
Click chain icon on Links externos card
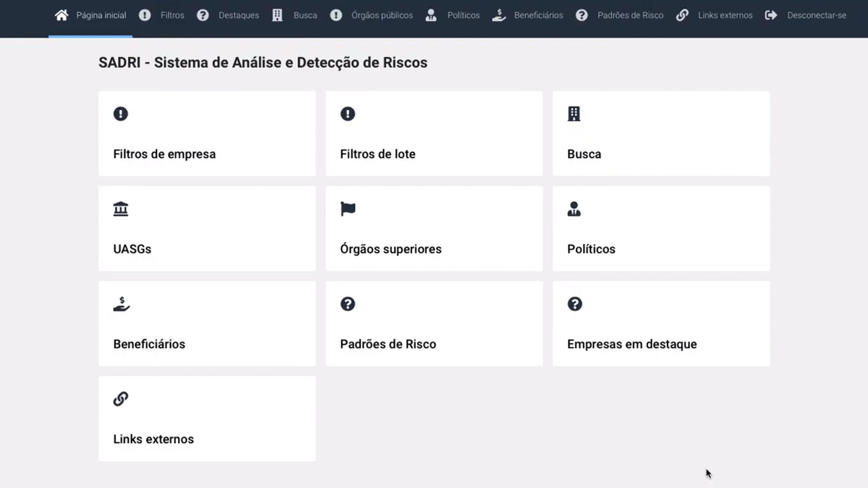click(x=121, y=399)
